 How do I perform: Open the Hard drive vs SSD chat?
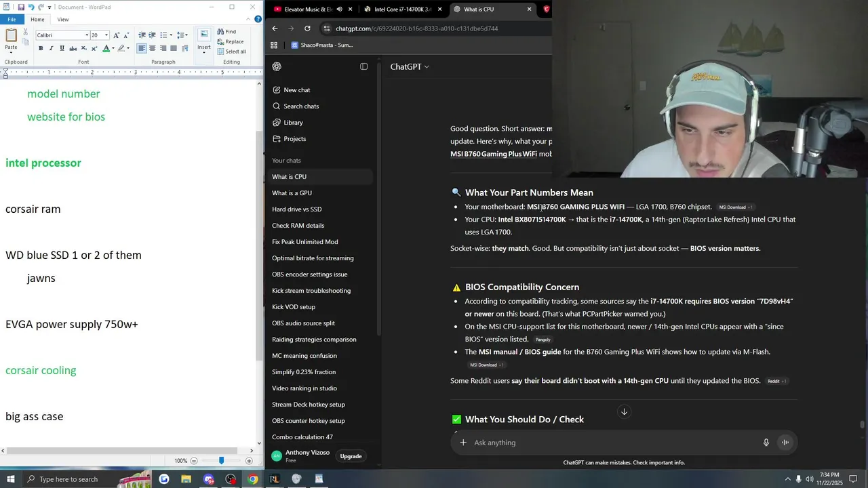coord(297,209)
